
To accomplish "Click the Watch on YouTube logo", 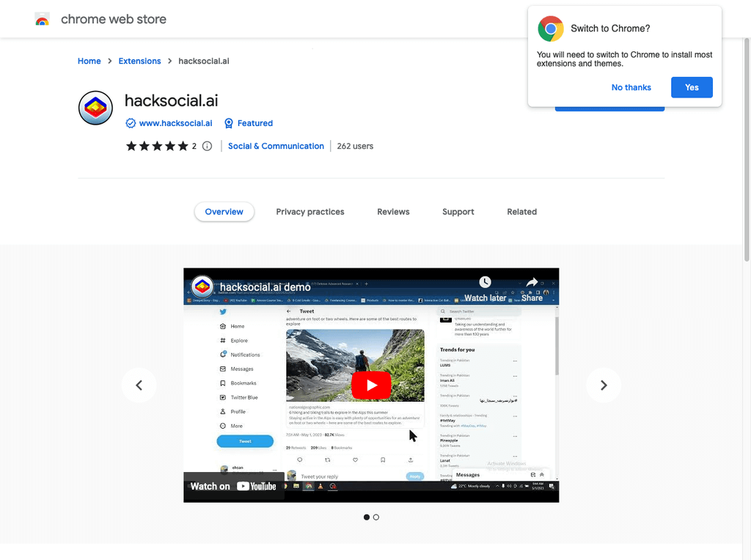I will click(x=255, y=486).
